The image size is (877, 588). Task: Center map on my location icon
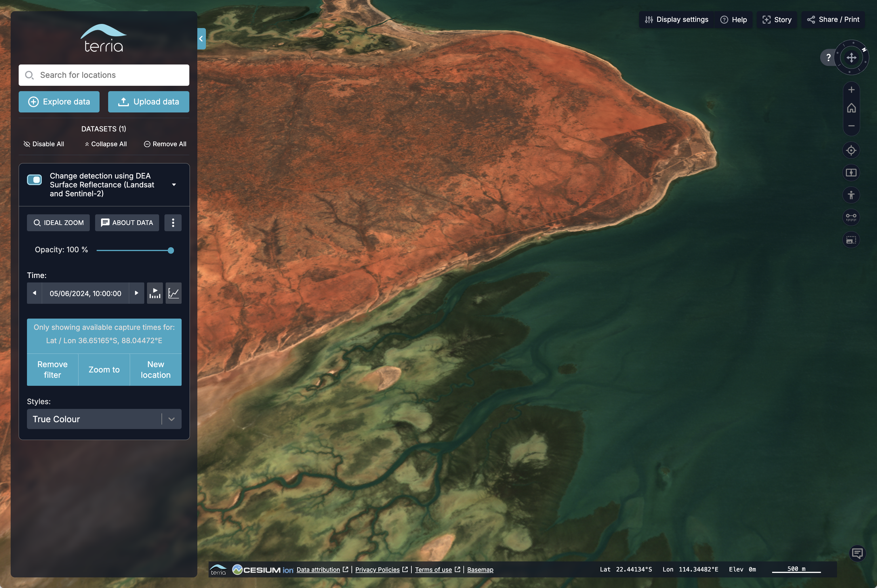(x=851, y=150)
